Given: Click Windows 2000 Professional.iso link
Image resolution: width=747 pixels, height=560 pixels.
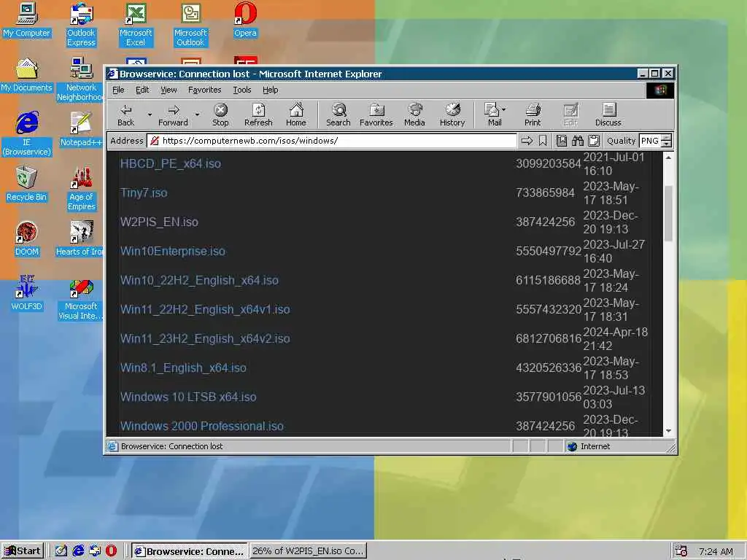Looking at the screenshot, I should click(202, 426).
